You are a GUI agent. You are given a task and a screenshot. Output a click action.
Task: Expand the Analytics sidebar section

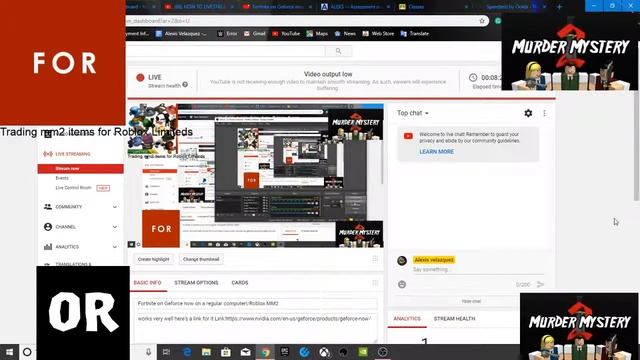click(x=115, y=247)
